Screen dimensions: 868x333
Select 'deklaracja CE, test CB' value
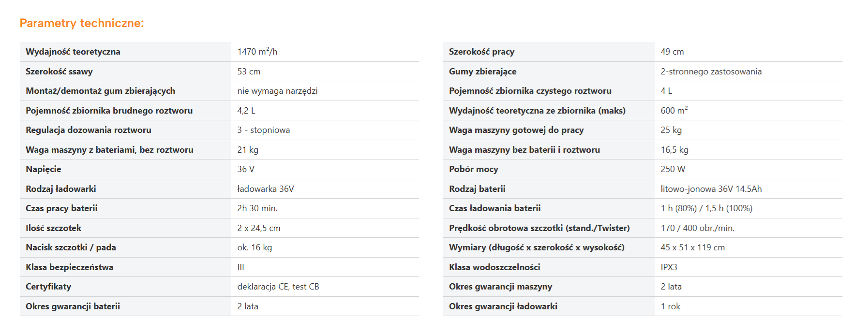pyautogui.click(x=278, y=287)
